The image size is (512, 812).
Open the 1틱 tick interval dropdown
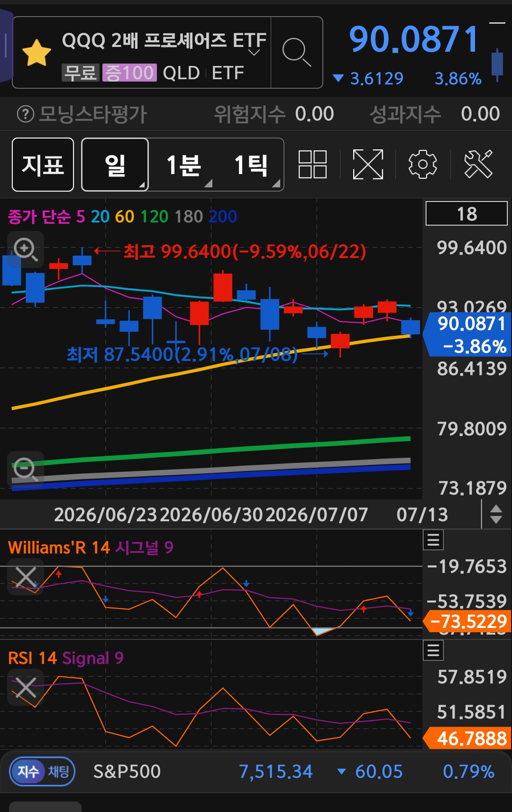click(x=251, y=165)
